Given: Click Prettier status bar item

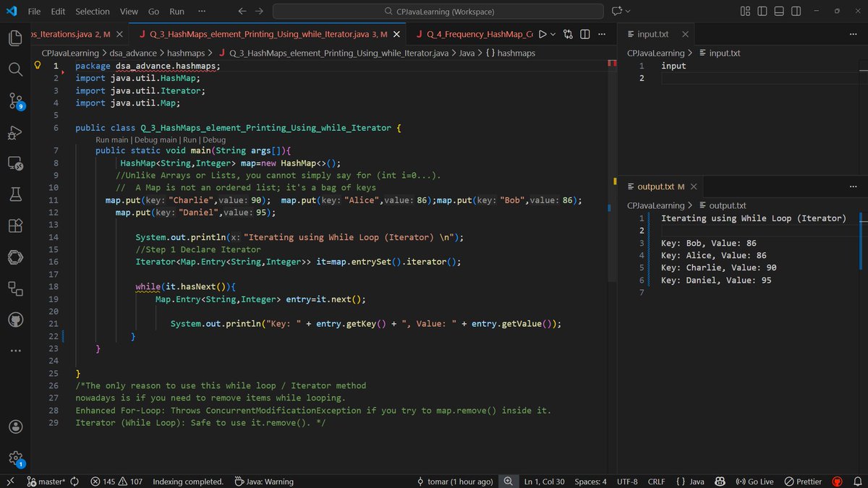Looking at the screenshot, I should [x=804, y=481].
